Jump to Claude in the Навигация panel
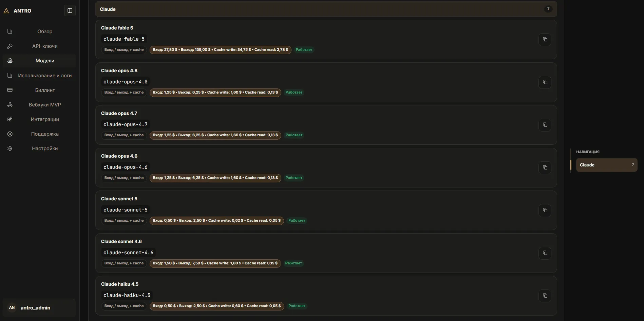 607,165
